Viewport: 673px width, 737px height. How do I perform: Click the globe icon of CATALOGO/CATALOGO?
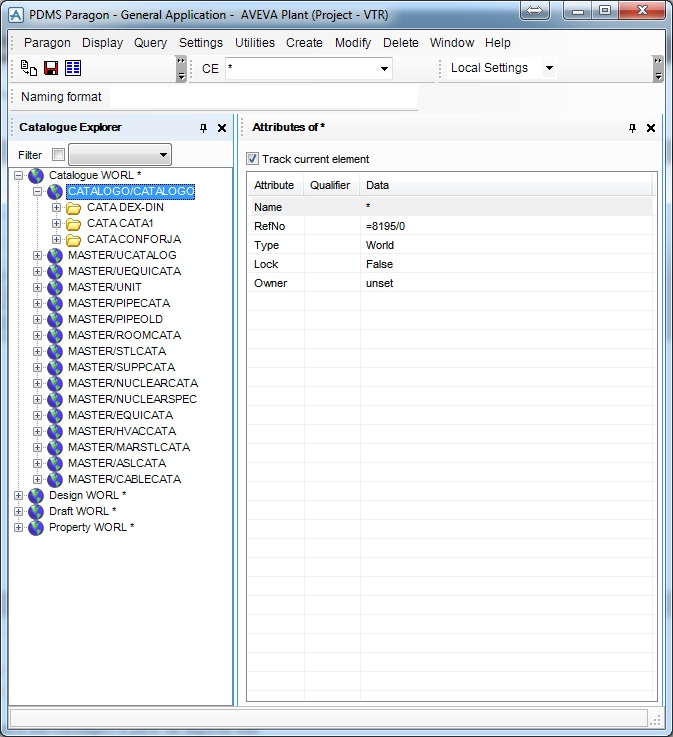pos(55,192)
